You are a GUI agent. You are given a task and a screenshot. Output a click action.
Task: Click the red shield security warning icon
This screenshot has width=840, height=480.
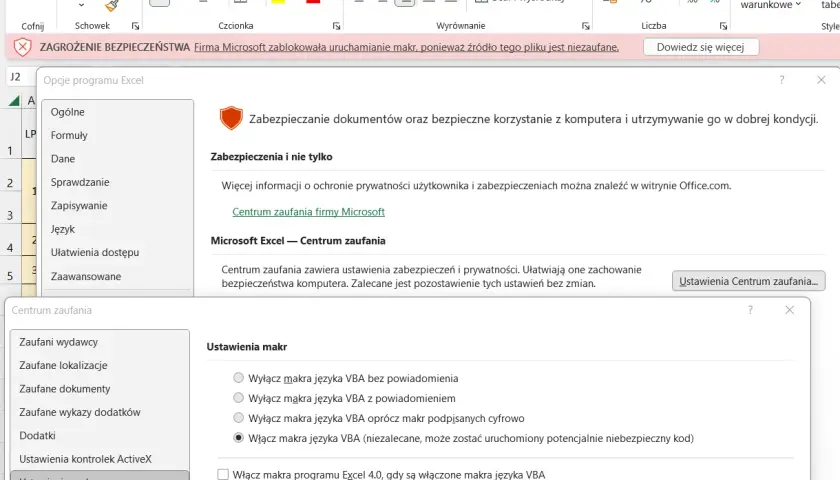(x=22, y=47)
